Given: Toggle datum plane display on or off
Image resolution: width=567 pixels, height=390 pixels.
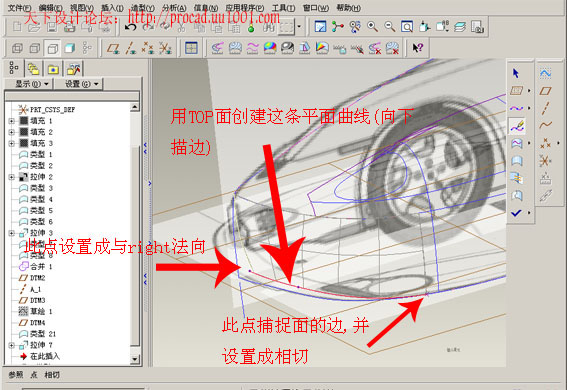Looking at the screenshot, I should pyautogui.click(x=113, y=48).
